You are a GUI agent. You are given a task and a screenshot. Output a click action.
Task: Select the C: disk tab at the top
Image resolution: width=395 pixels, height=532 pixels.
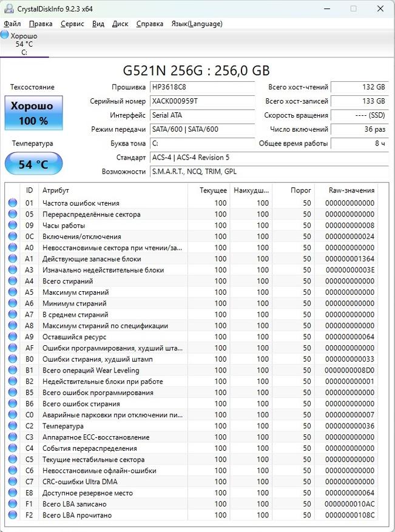(x=24, y=44)
